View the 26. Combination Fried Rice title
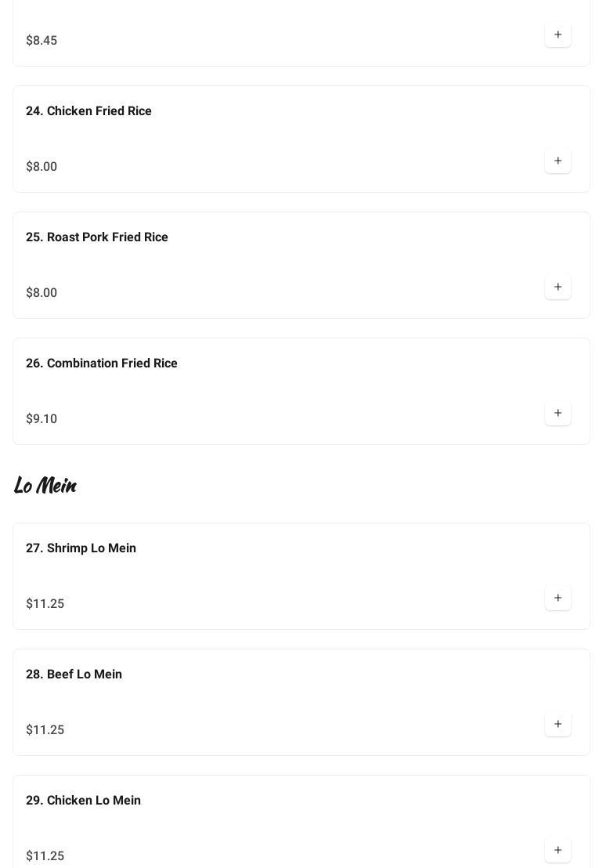This screenshot has height=868, width=603. pos(102,363)
